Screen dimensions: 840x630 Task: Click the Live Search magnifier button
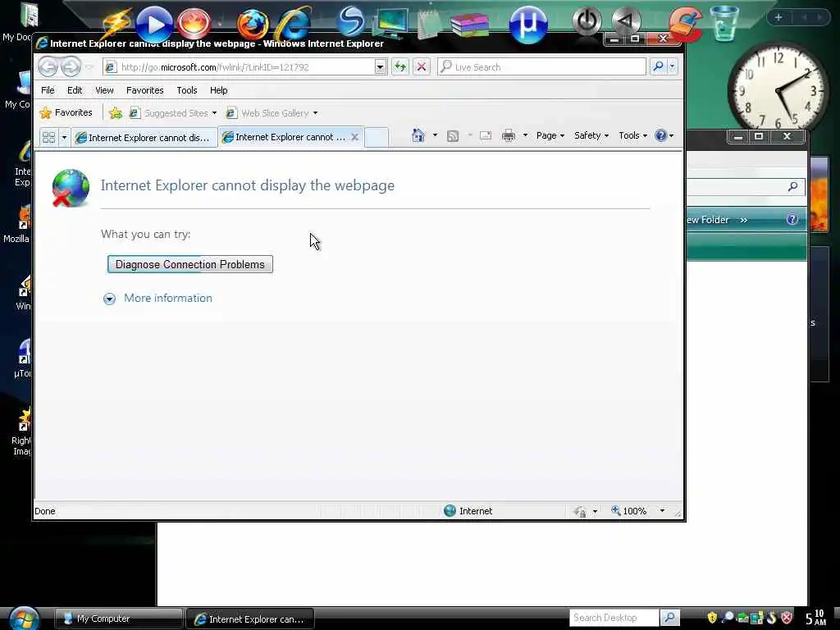658,66
